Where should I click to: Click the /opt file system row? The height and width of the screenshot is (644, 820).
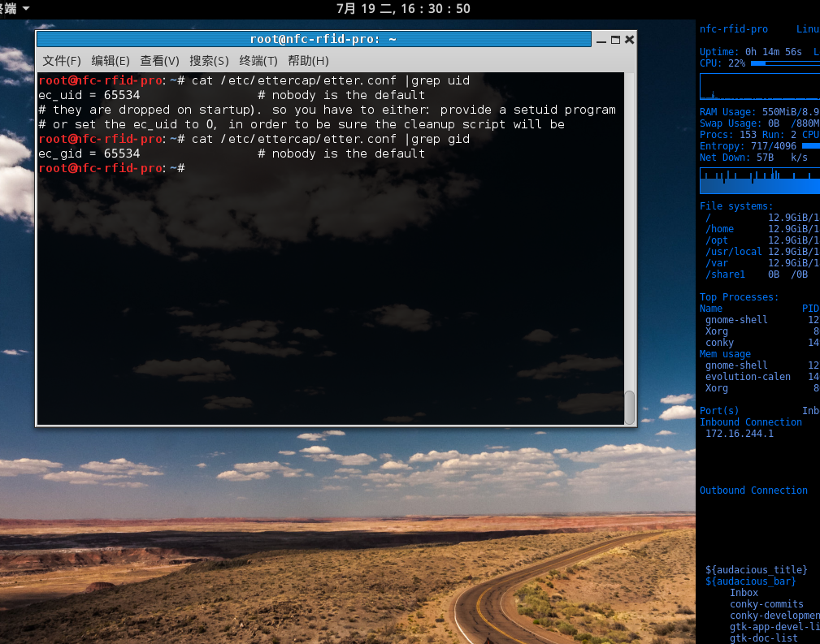tap(762, 240)
